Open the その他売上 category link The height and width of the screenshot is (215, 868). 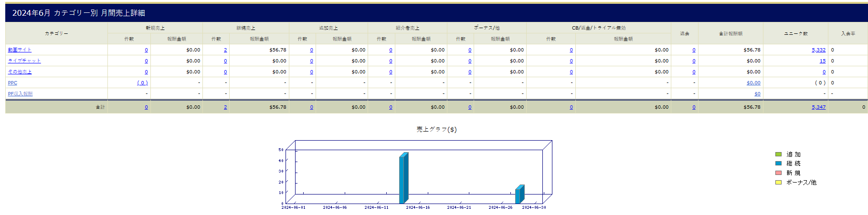(x=20, y=72)
